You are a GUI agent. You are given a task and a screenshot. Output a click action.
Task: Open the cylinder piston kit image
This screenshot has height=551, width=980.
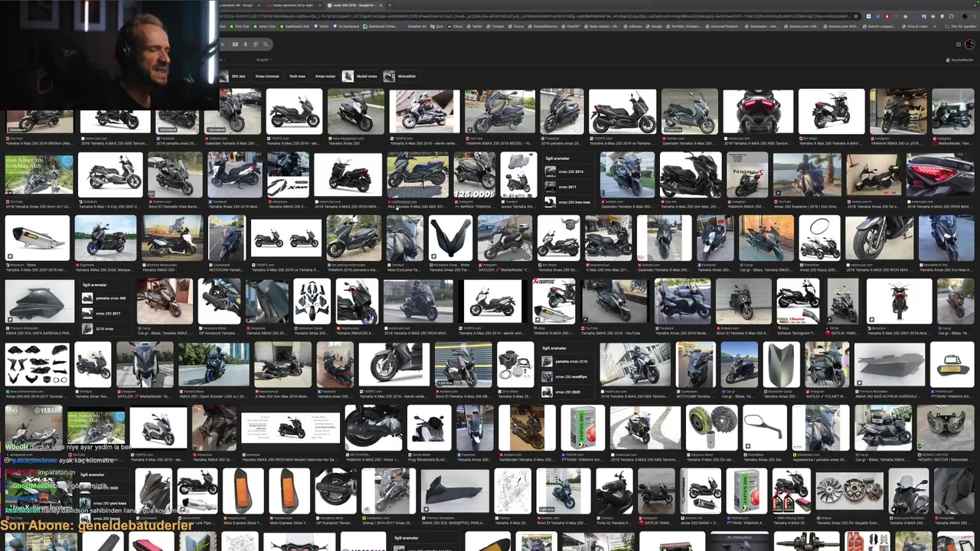click(514, 364)
